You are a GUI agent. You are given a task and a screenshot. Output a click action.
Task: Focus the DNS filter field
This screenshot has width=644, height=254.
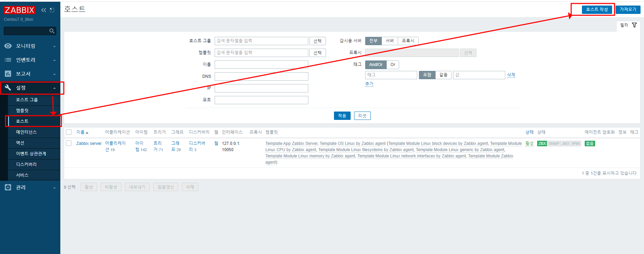261,76
